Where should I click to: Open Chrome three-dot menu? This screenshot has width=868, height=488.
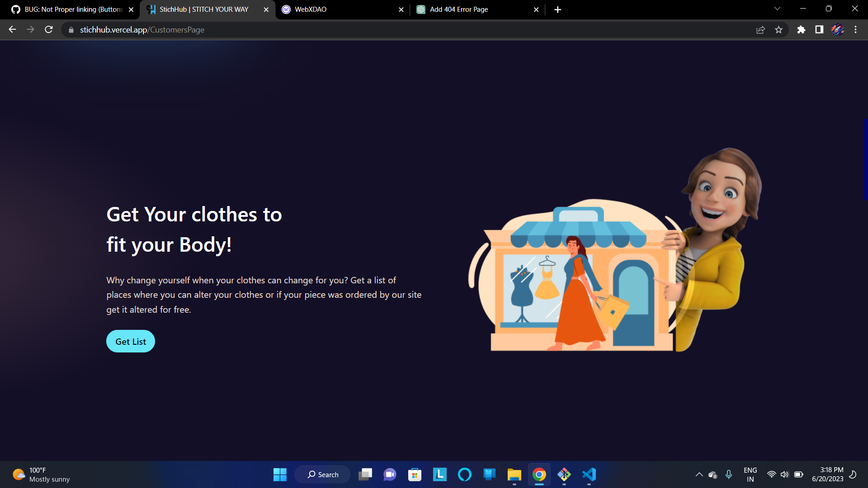click(x=855, y=30)
